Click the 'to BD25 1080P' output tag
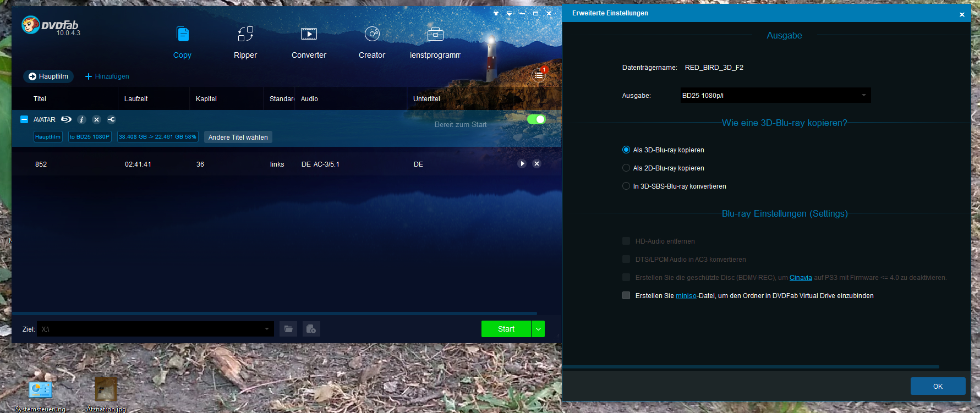 (90, 137)
